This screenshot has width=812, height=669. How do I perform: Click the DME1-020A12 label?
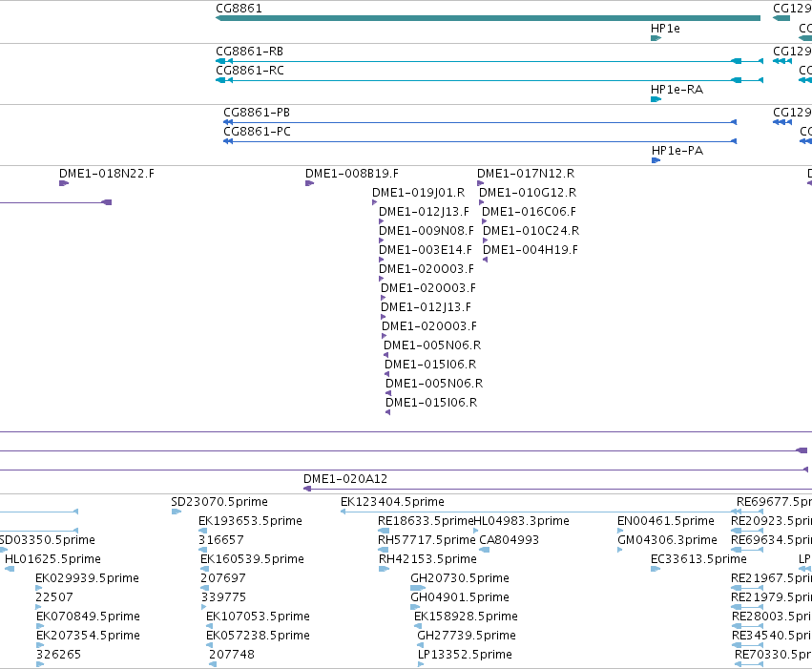point(345,479)
